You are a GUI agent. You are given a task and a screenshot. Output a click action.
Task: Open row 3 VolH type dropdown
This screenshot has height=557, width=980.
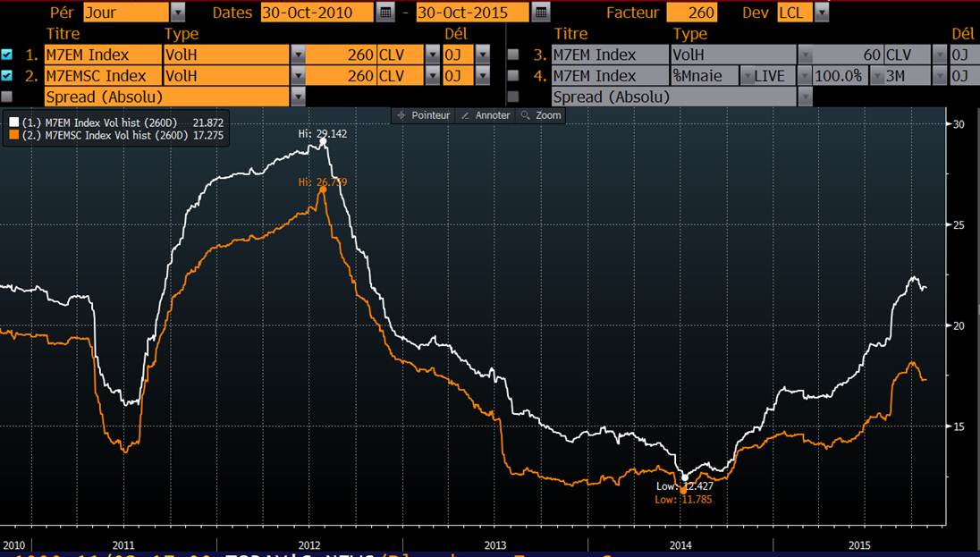click(x=805, y=55)
